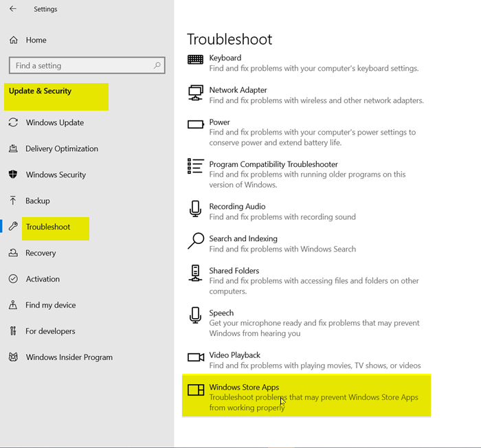
Task: Click the Windows Security shield icon
Action: (x=13, y=175)
